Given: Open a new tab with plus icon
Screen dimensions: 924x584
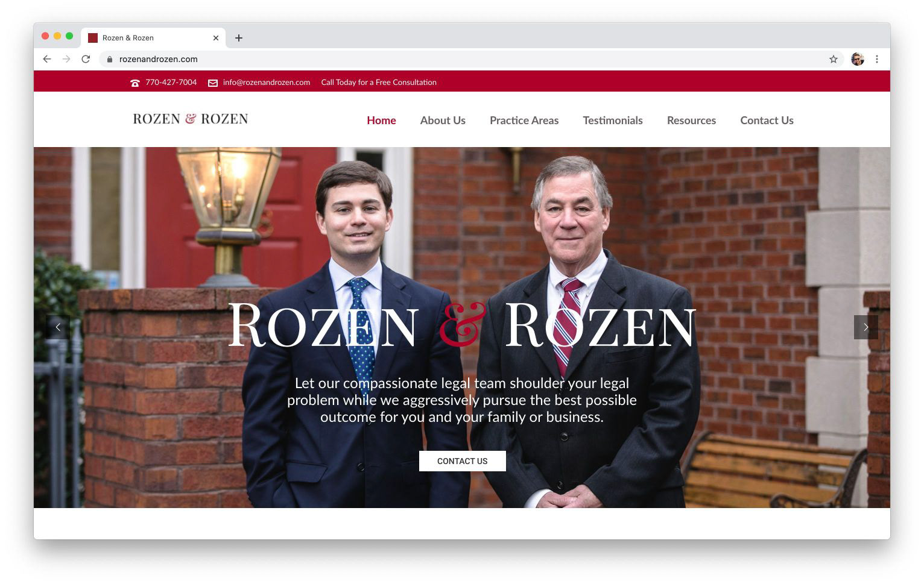Looking at the screenshot, I should click(239, 38).
